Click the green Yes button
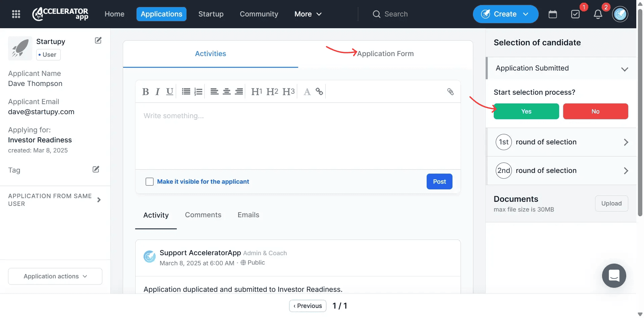This screenshot has width=644, height=318. click(x=526, y=111)
